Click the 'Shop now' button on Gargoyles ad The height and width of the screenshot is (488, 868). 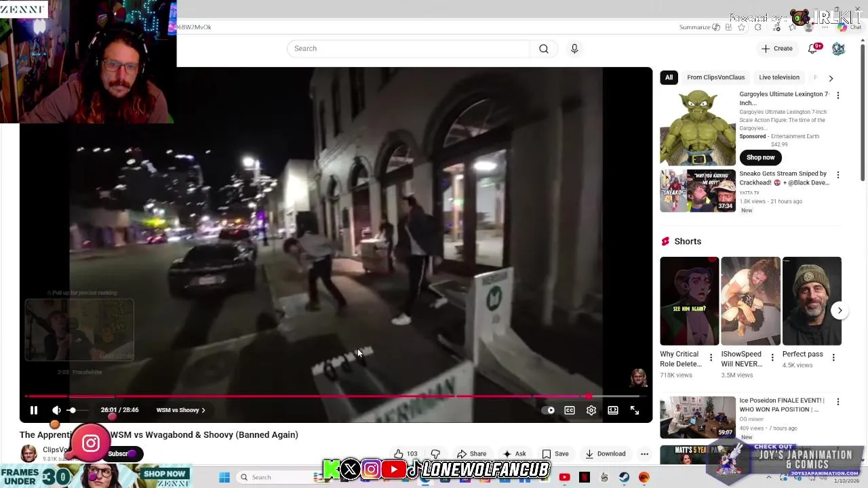(x=760, y=157)
